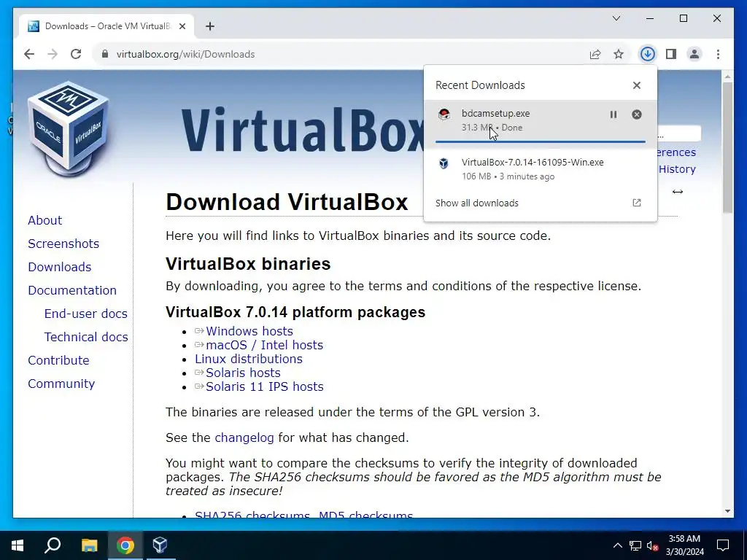This screenshot has width=747, height=560.
Task: Open the notification center icon
Action: click(x=723, y=545)
